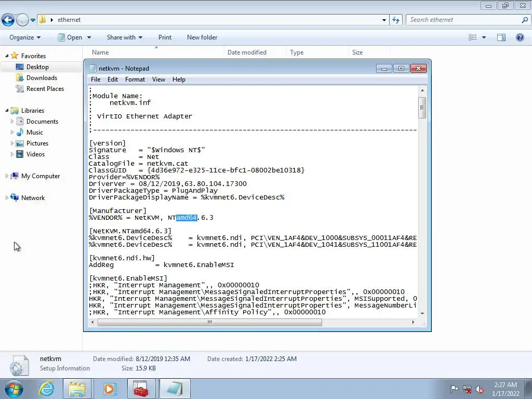The height and width of the screenshot is (399, 532).
Task: Open Downloads in Favorites
Action: (42, 78)
